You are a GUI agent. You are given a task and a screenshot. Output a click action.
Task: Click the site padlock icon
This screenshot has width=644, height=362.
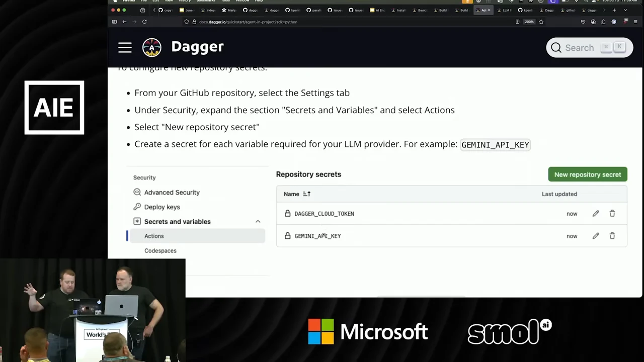(194, 22)
